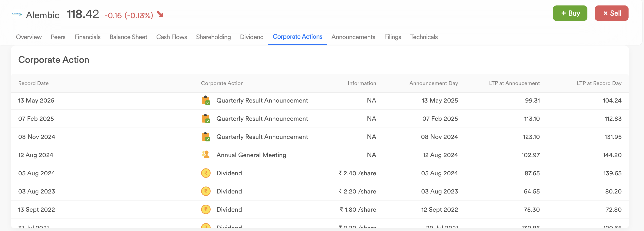Click the Alembic company logo
644x231 pixels.
(x=17, y=14)
